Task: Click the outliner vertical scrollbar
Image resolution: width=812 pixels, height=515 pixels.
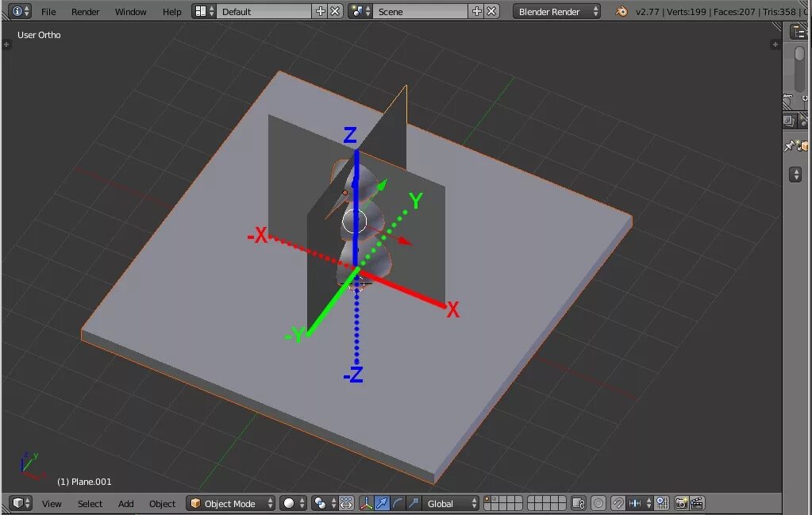Action: click(x=799, y=67)
